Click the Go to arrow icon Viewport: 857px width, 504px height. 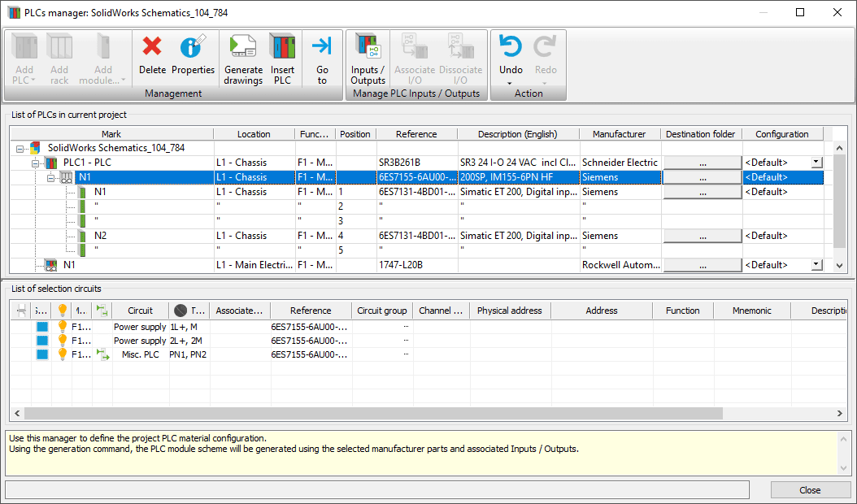(x=322, y=46)
